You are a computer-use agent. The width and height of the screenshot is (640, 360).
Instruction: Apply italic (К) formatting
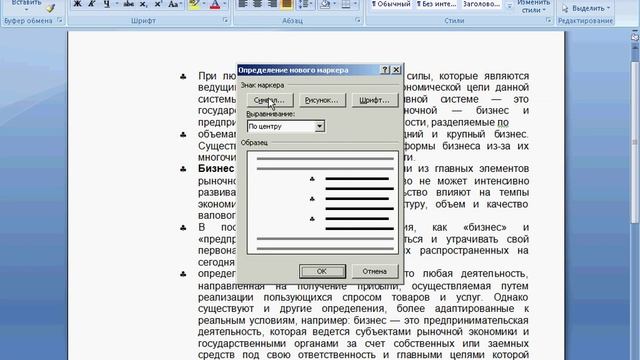point(91,4)
